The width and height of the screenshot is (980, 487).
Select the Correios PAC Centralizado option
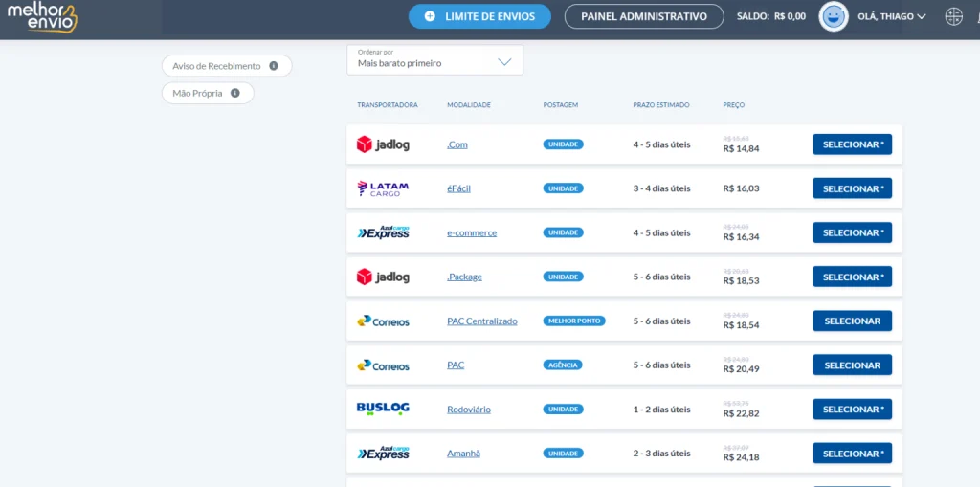[x=853, y=321]
